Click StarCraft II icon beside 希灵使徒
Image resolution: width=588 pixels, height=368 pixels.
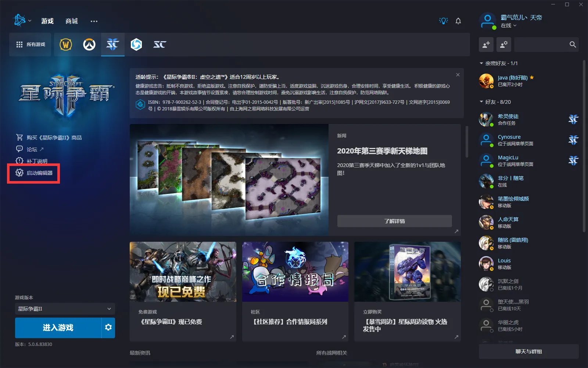pyautogui.click(x=573, y=119)
